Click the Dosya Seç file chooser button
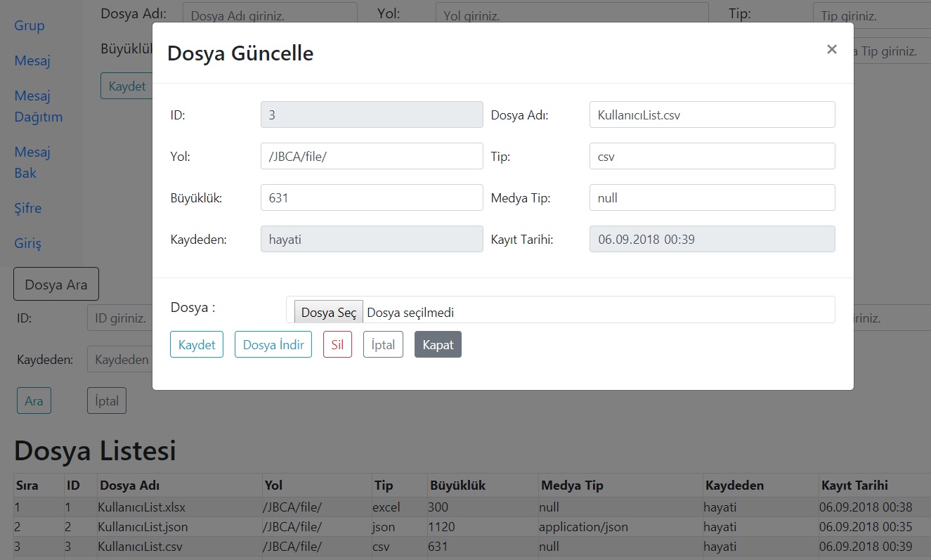The width and height of the screenshot is (931, 560). point(328,313)
